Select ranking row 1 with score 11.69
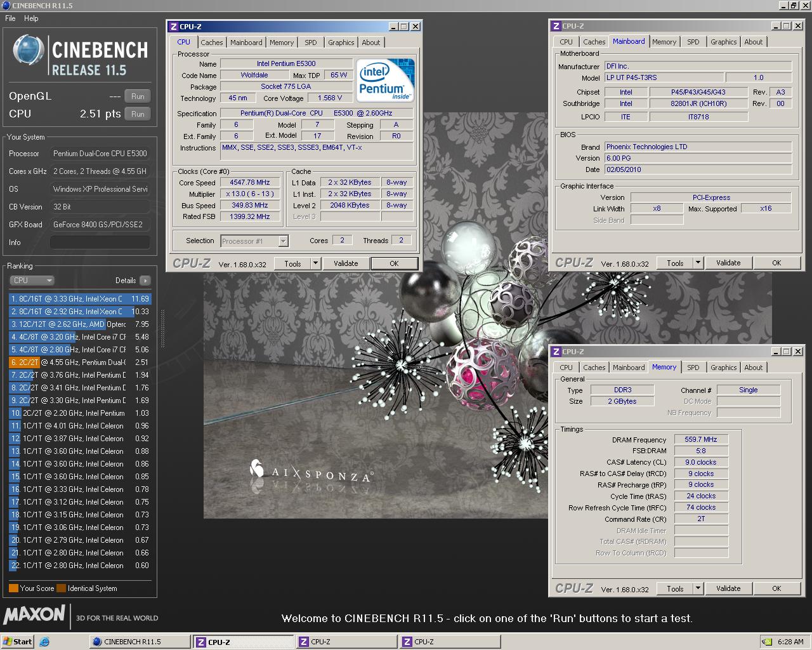Screen dimensions: 812x650 click(x=80, y=299)
